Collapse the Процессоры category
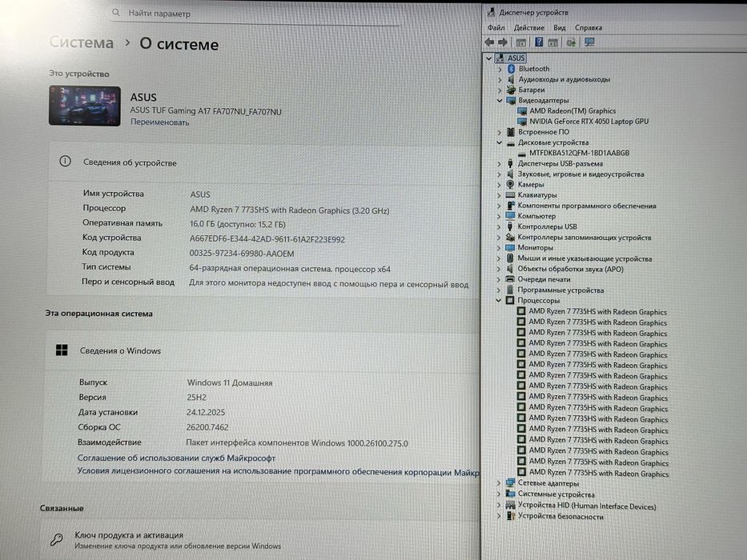This screenshot has height=560, width=747. (x=499, y=301)
